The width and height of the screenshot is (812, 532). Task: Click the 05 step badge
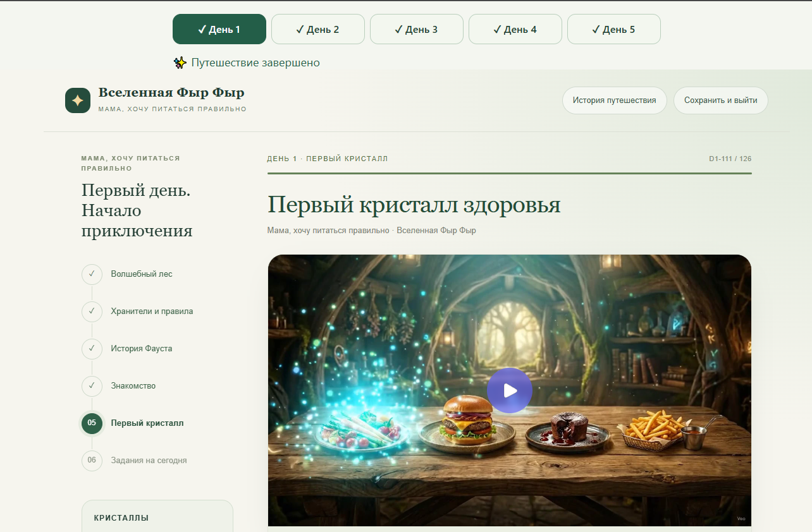tap(92, 423)
